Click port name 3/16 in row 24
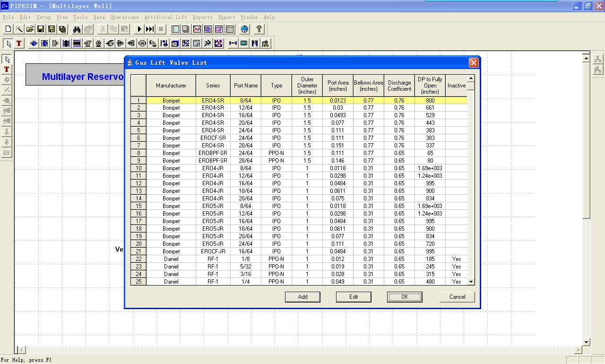605x364 pixels. (246, 274)
